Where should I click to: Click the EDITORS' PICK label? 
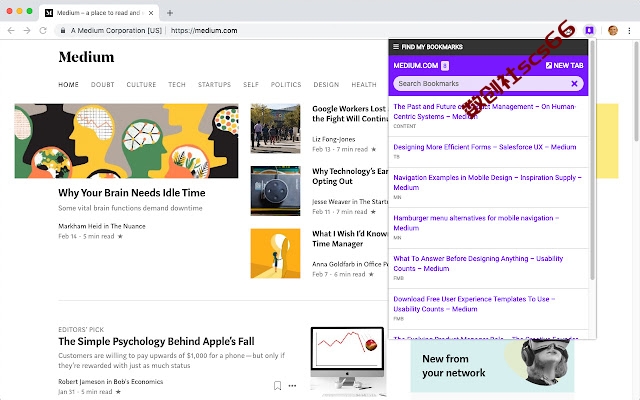[x=81, y=329]
